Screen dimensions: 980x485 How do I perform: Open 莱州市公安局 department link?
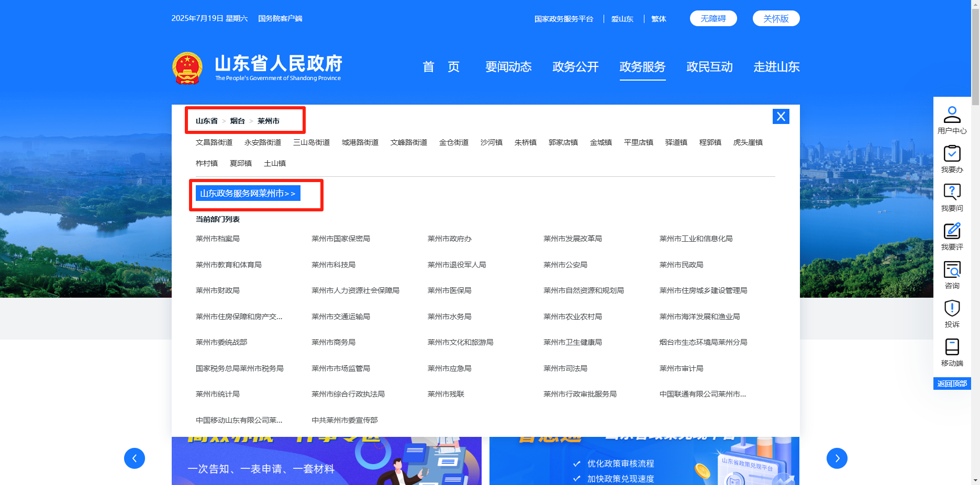click(x=565, y=265)
